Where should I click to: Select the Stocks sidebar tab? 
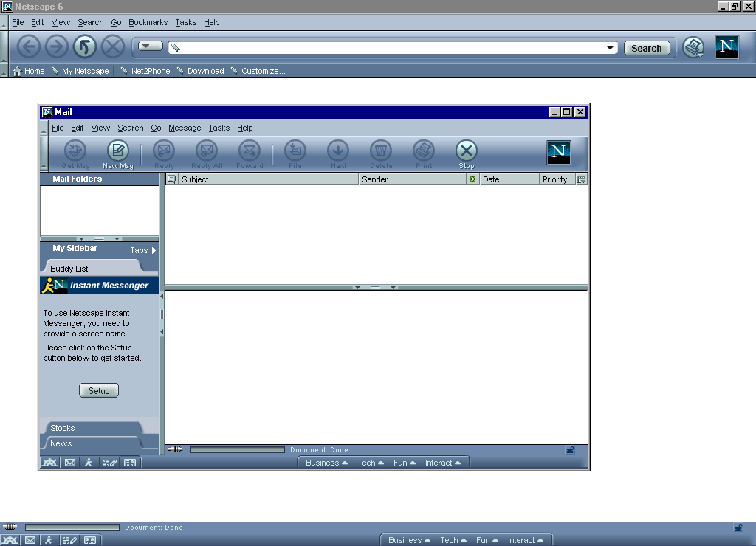point(94,428)
